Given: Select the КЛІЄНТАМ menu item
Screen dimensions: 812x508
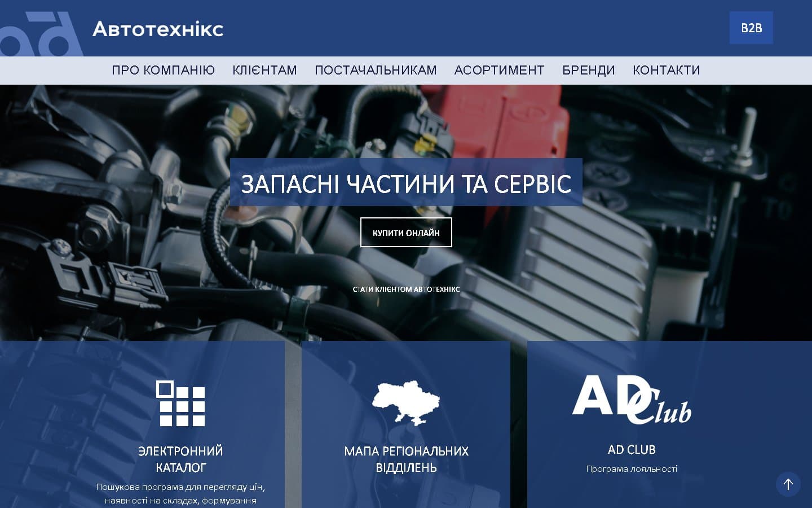Looking at the screenshot, I should tap(264, 70).
